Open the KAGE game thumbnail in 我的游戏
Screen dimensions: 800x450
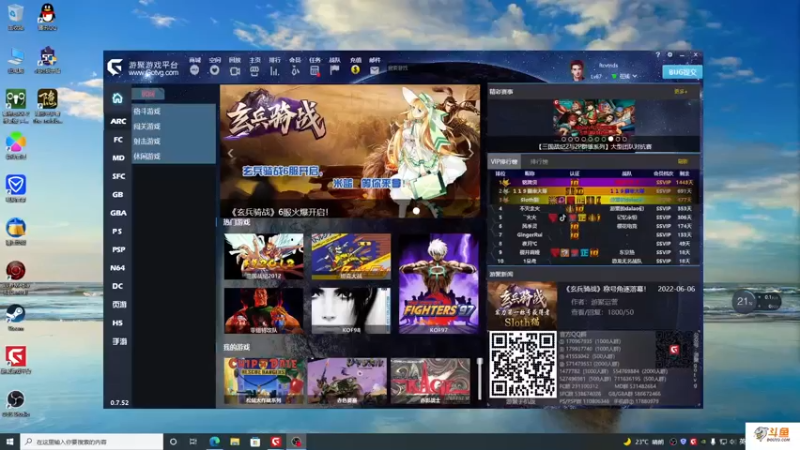click(x=430, y=381)
